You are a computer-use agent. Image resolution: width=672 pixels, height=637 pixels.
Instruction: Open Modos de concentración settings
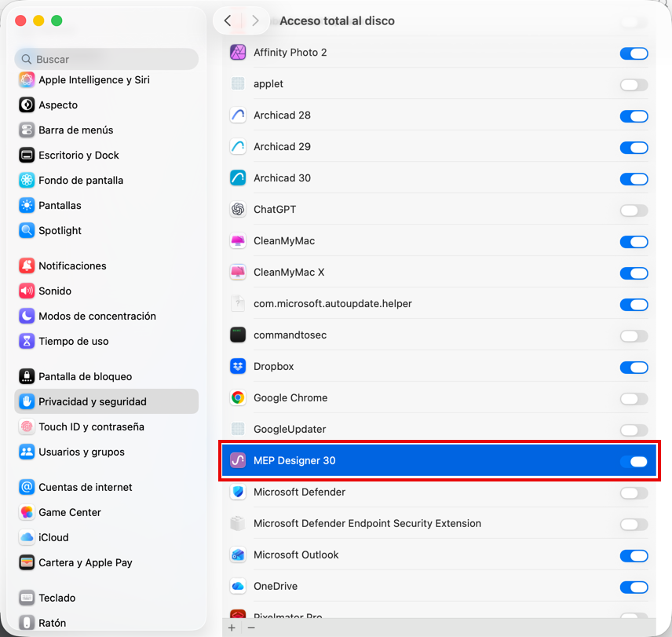click(x=106, y=316)
